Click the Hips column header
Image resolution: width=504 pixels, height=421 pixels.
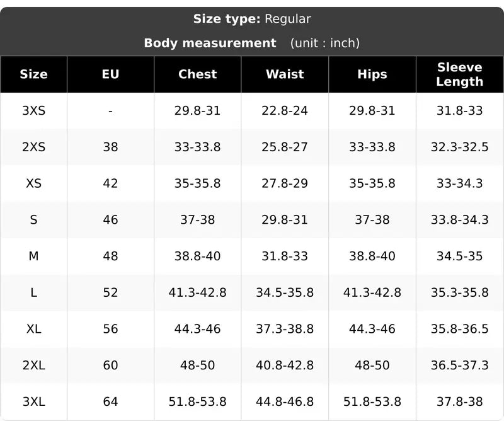tap(372, 74)
